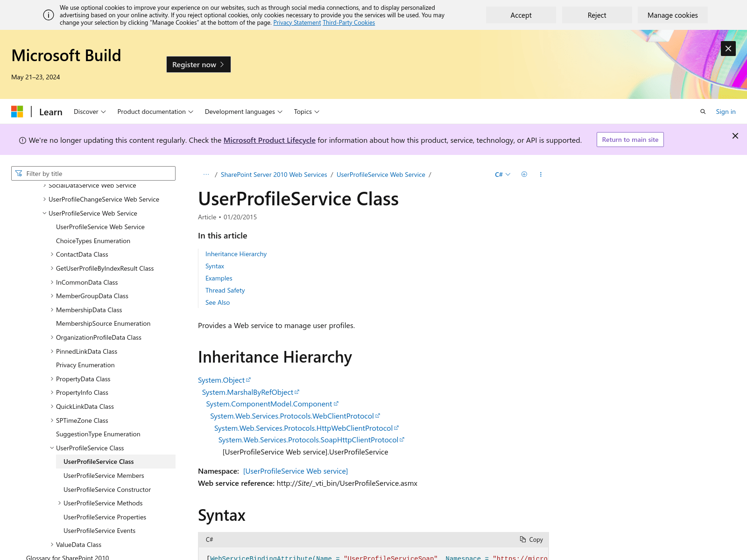Open the C# language selector dropdown

pyautogui.click(x=502, y=175)
